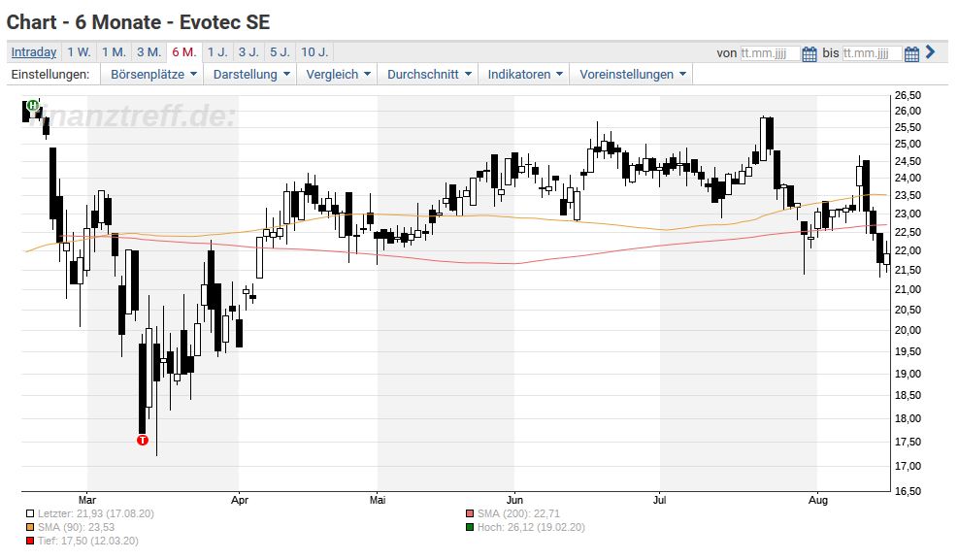Click the red T low marker
The height and width of the screenshot is (560, 958).
[x=143, y=440]
